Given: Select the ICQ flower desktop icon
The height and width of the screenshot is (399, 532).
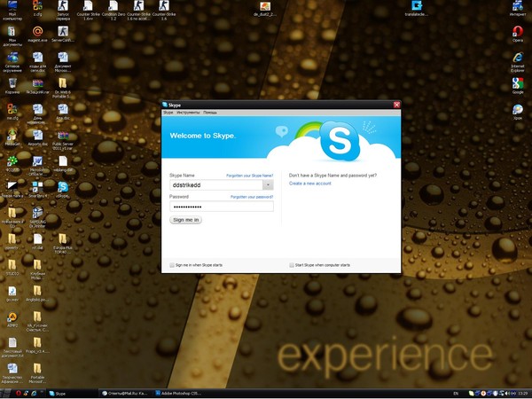Looking at the screenshot, I should tap(12, 163).
